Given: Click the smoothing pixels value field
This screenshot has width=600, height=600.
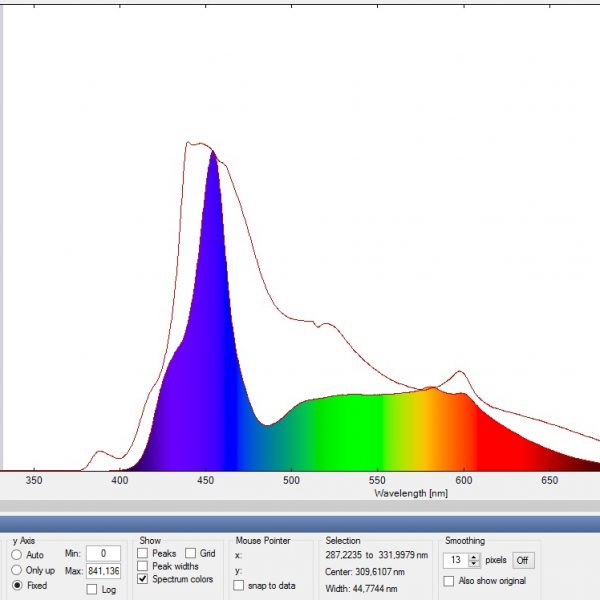Looking at the screenshot, I should coord(456,560).
